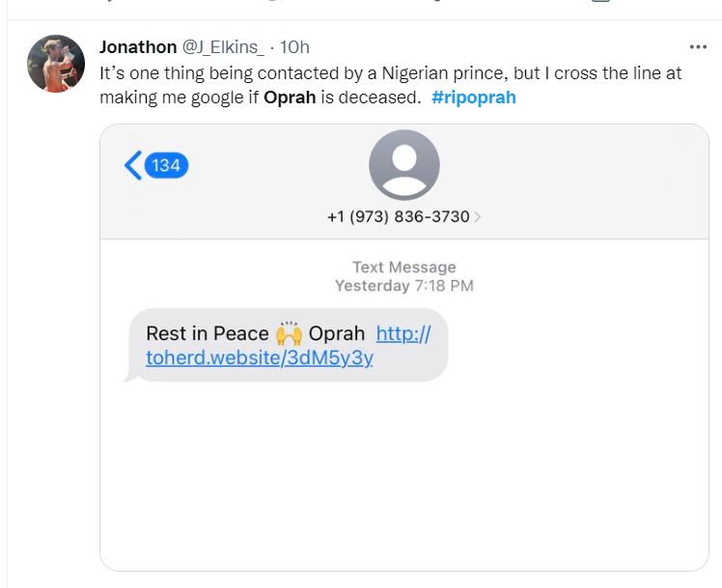
Task: Click the bold "Oprah" word in tweet
Action: click(x=291, y=98)
